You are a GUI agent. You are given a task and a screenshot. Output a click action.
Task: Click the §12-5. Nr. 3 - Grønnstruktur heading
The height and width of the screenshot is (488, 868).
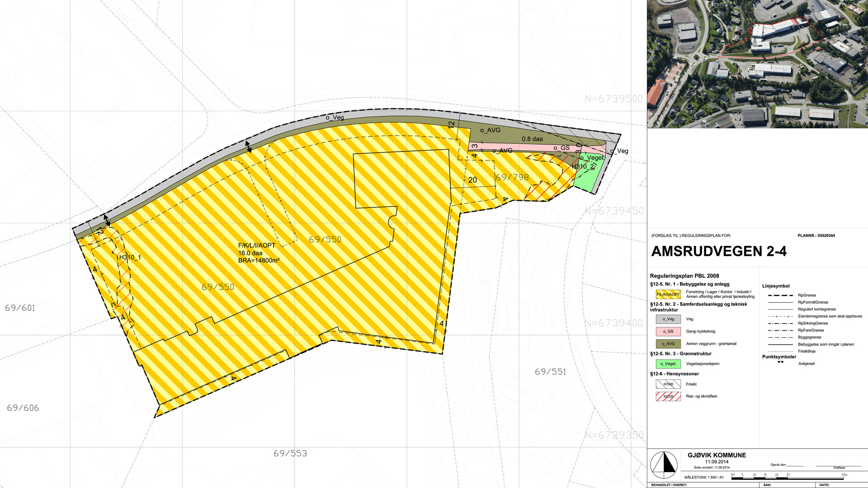tap(681, 354)
